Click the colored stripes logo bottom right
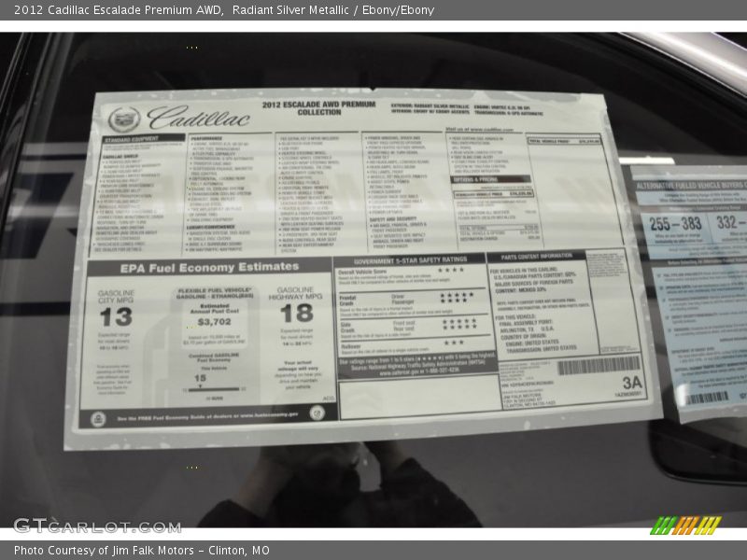747x560 pixels. tap(685, 525)
